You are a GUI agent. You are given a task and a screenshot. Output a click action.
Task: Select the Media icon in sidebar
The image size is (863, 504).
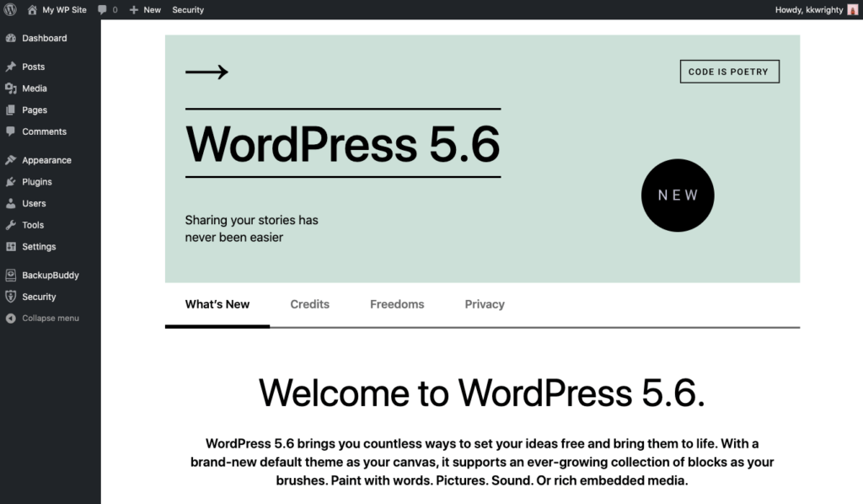pos(10,88)
